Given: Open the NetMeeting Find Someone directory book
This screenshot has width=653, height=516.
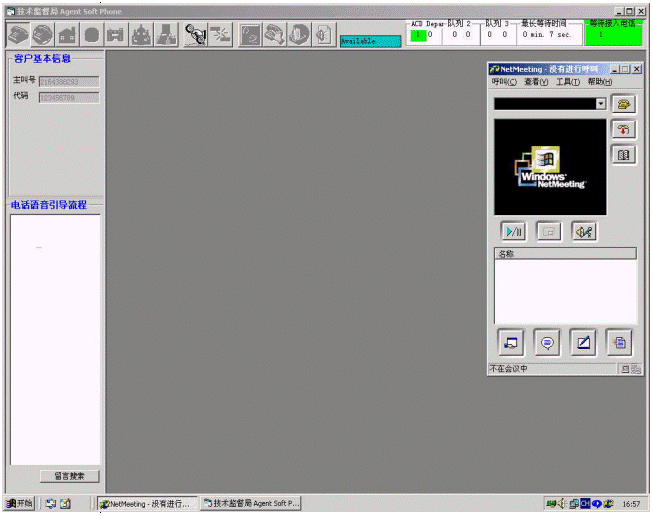Looking at the screenshot, I should pos(624,156).
